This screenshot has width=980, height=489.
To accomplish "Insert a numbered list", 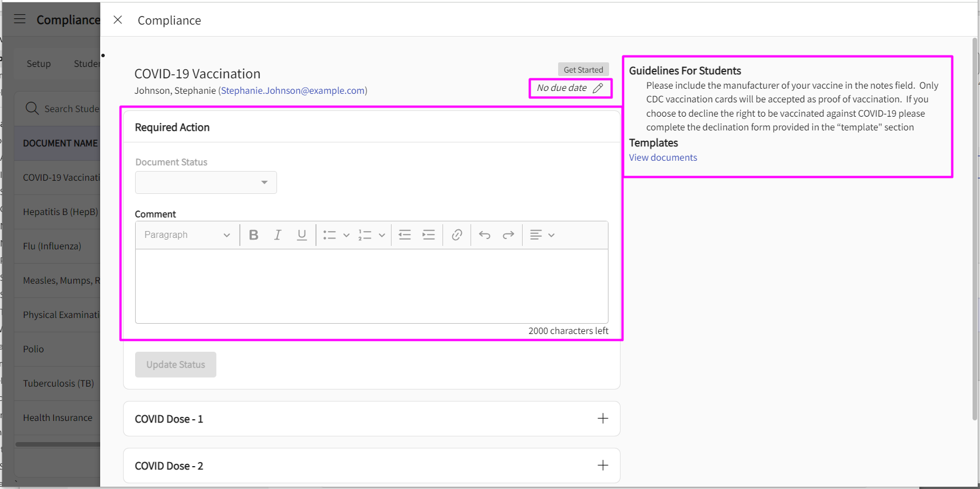I will 365,235.
